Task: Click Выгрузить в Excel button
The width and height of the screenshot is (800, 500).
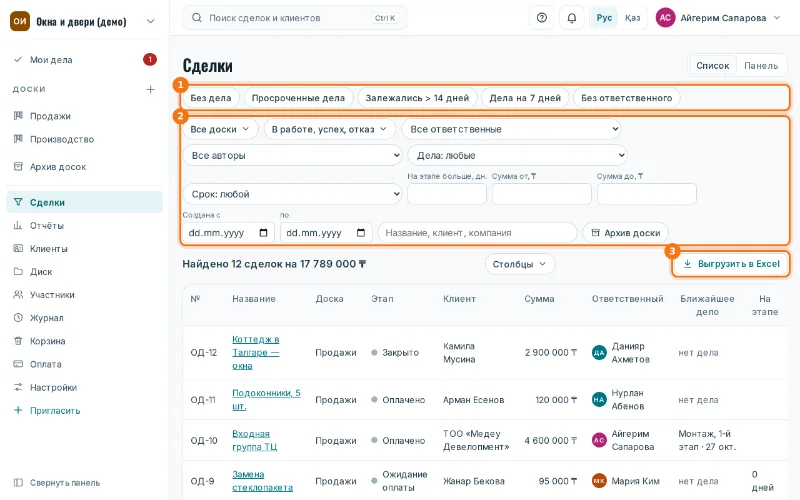Action: 731,264
